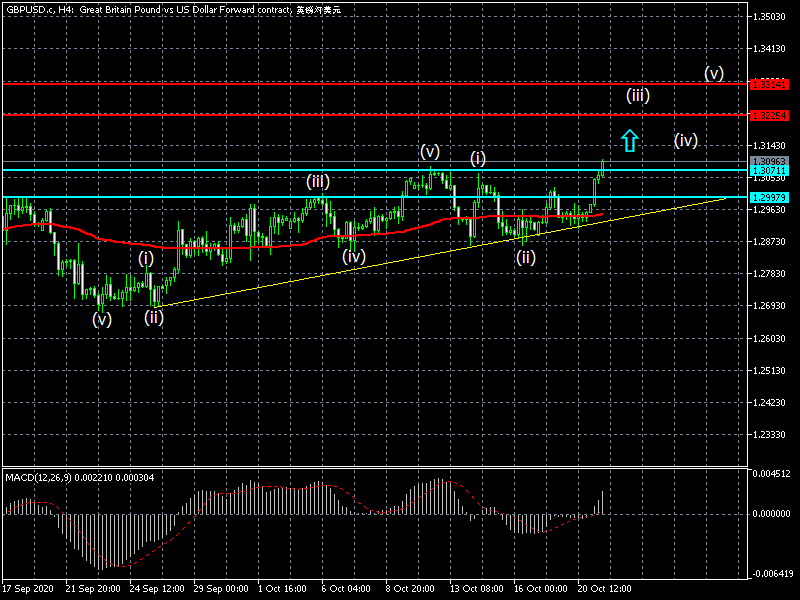Click the cyan up arrow icon

click(x=629, y=141)
